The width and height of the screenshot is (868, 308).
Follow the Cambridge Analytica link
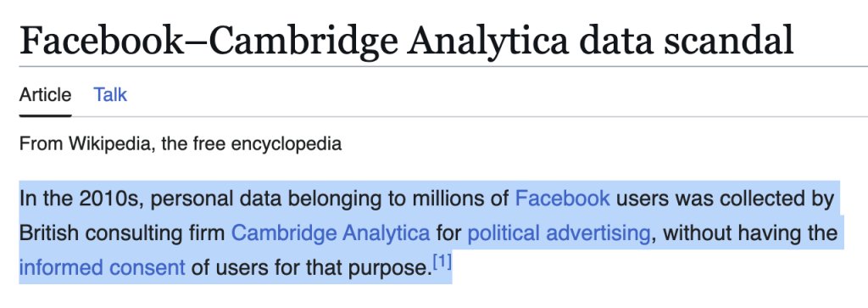click(x=330, y=233)
